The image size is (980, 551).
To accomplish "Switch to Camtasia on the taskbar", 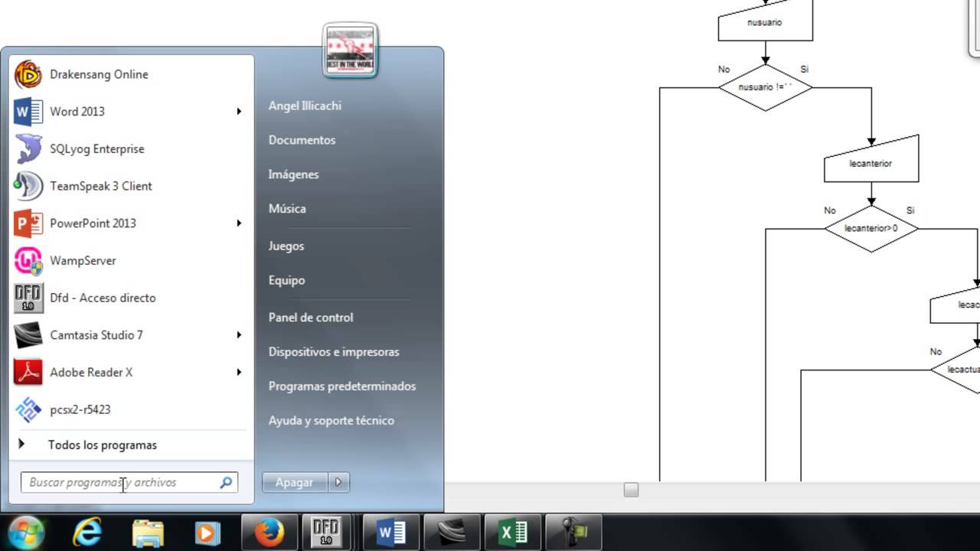I will tap(452, 533).
